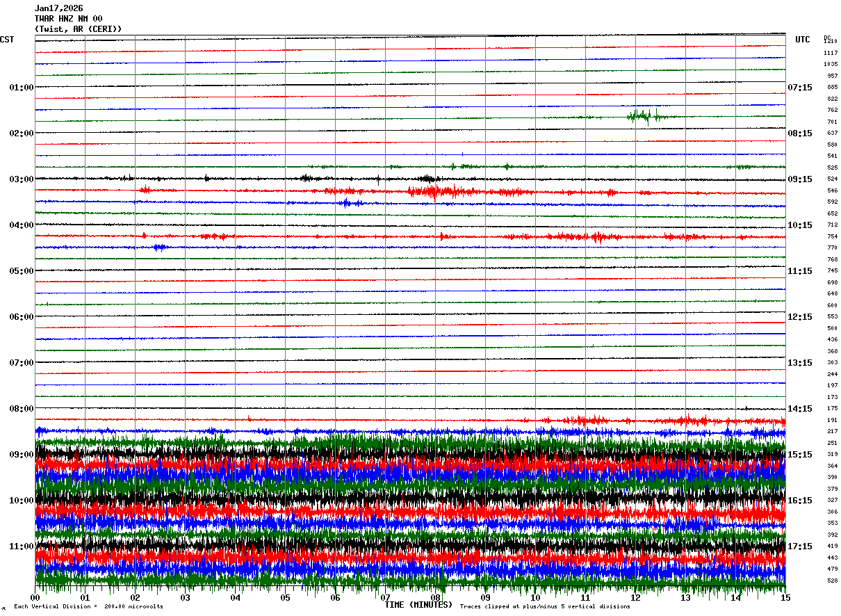
Task: Select the 02:00 CST row label
Action: 21,133
